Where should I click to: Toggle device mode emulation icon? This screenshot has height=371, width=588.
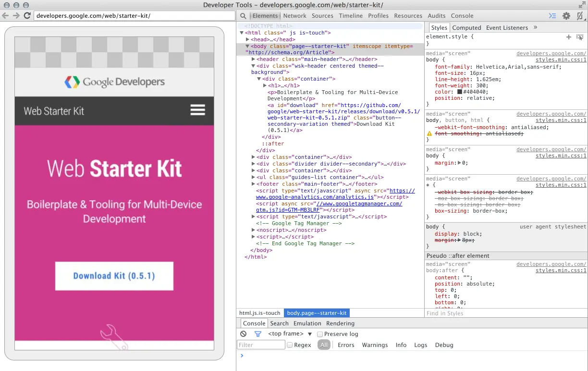pyautogui.click(x=580, y=15)
